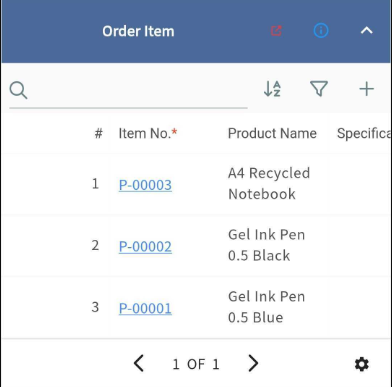392x387 pixels.
Task: Add a new order item row
Action: point(367,89)
